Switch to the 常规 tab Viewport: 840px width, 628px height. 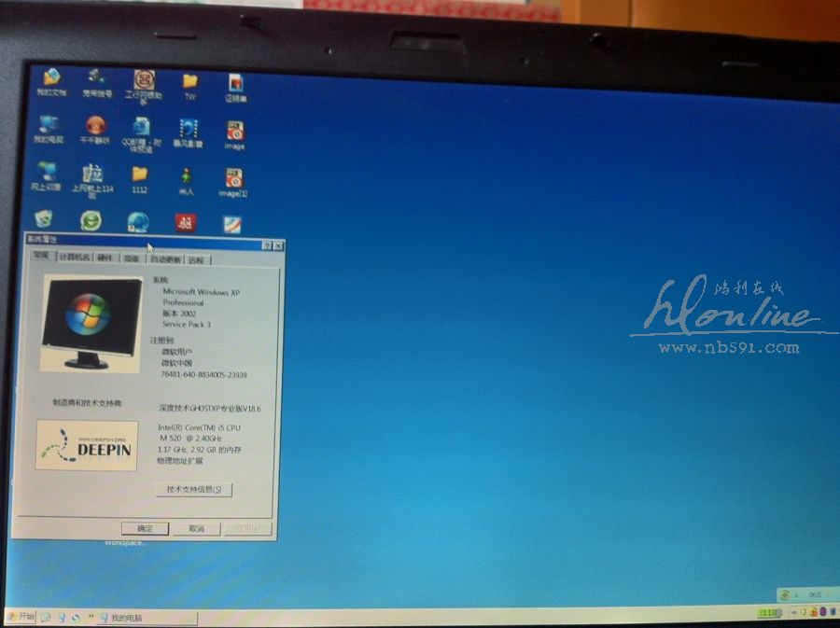(x=42, y=256)
